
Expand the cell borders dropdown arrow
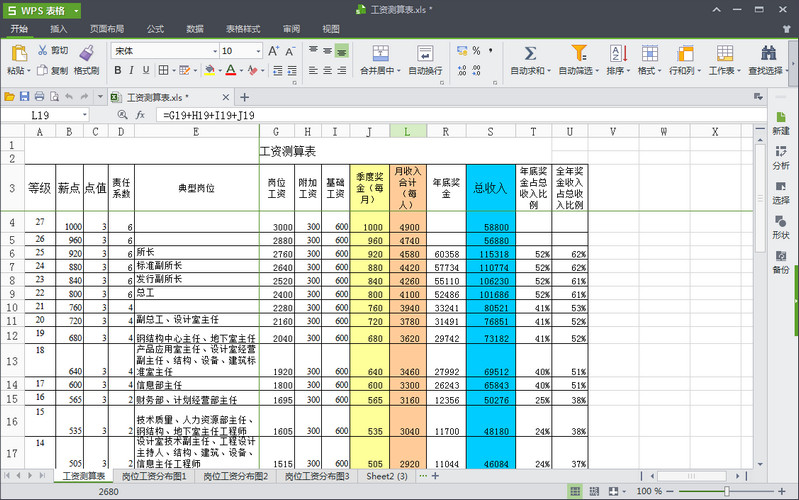[x=175, y=70]
